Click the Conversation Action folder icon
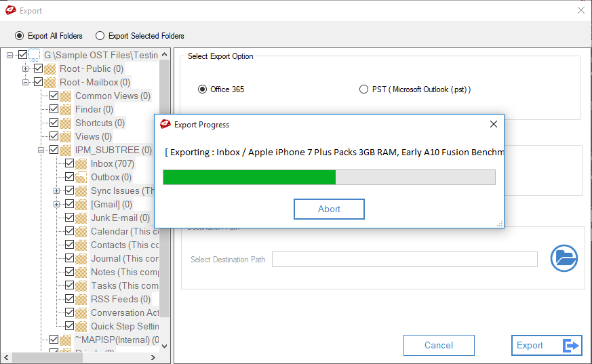The width and height of the screenshot is (592, 364). [81, 313]
